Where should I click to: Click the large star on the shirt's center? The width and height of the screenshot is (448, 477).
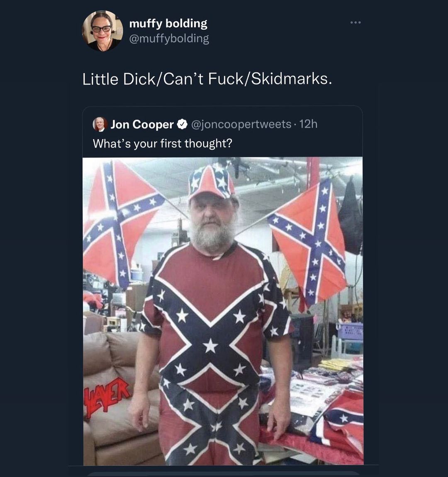(x=210, y=346)
